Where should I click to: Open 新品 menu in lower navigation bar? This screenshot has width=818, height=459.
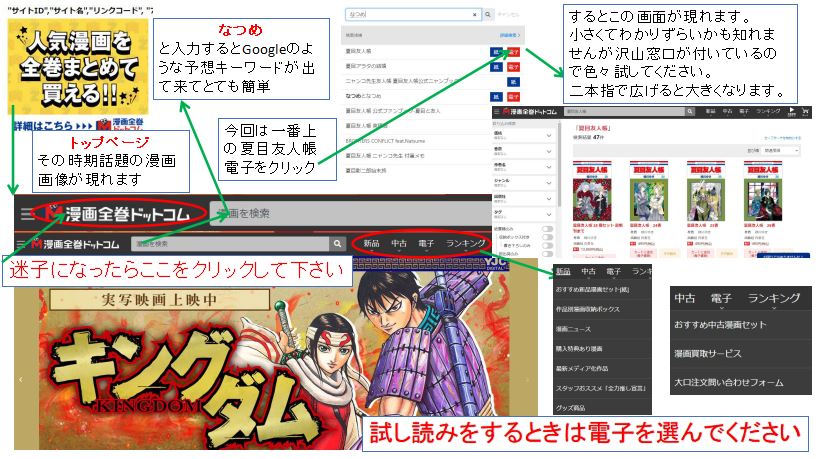[371, 244]
